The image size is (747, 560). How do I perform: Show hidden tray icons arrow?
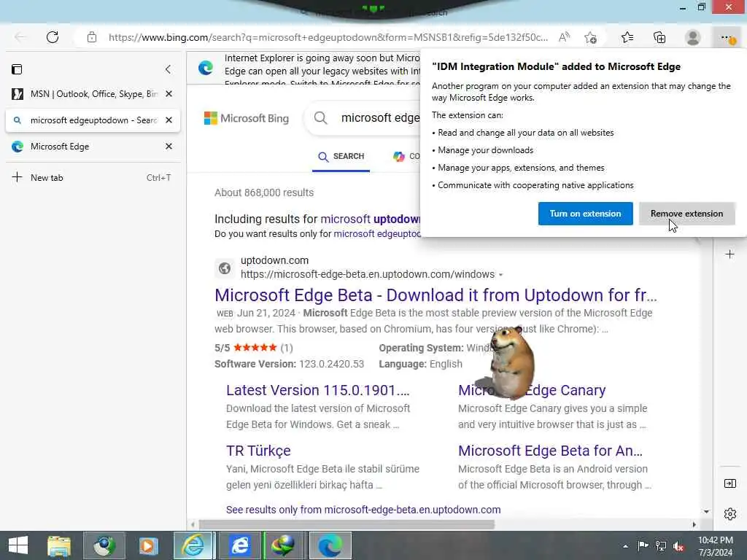click(625, 546)
